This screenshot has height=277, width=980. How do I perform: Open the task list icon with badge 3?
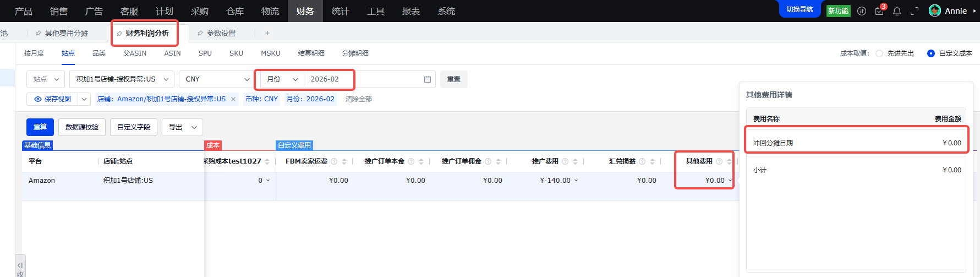click(879, 11)
